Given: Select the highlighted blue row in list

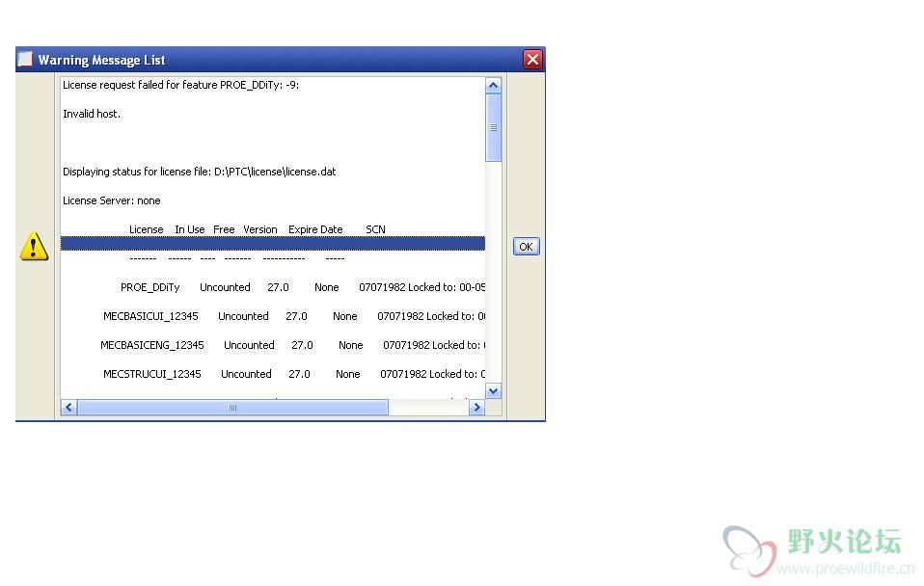Looking at the screenshot, I should click(x=273, y=244).
